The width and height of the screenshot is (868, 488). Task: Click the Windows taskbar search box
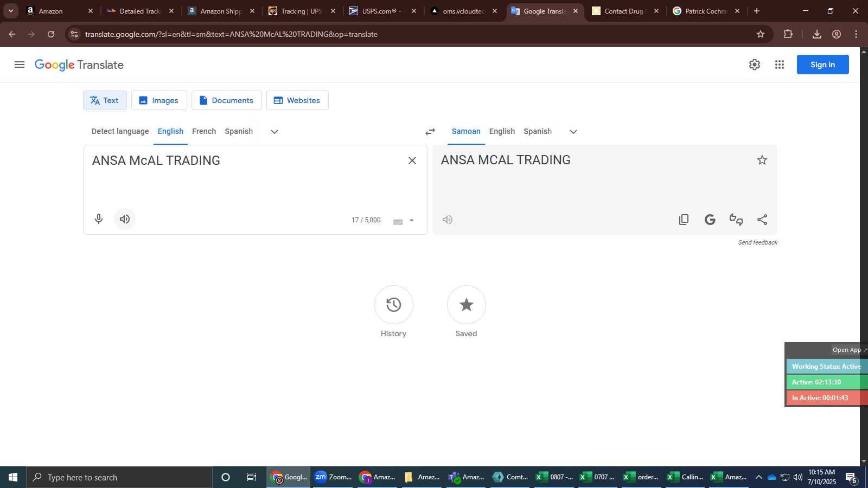coord(119,477)
